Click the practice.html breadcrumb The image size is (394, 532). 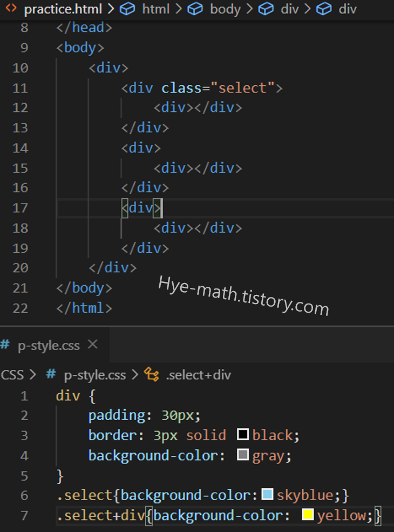pos(63,9)
